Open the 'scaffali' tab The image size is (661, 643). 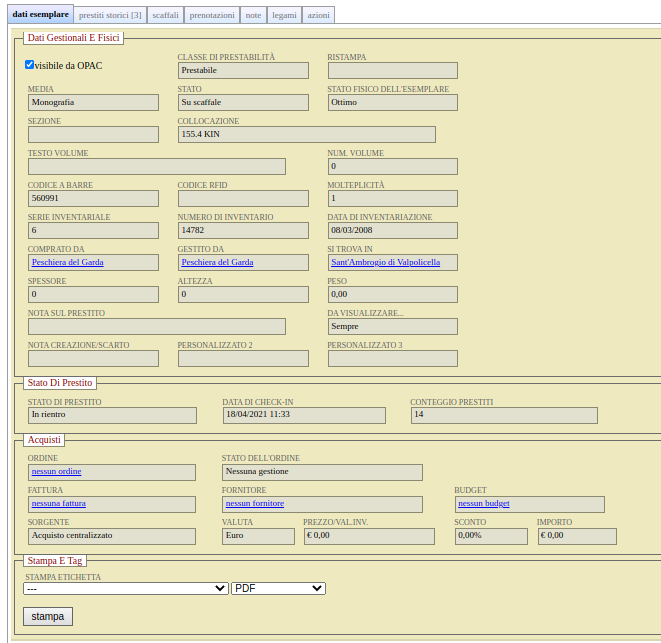click(x=165, y=15)
